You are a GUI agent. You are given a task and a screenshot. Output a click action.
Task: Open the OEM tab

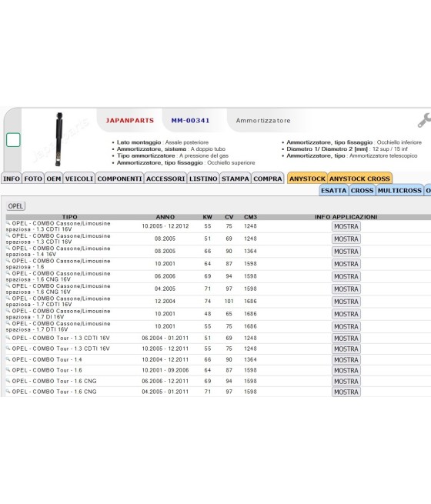point(54,179)
